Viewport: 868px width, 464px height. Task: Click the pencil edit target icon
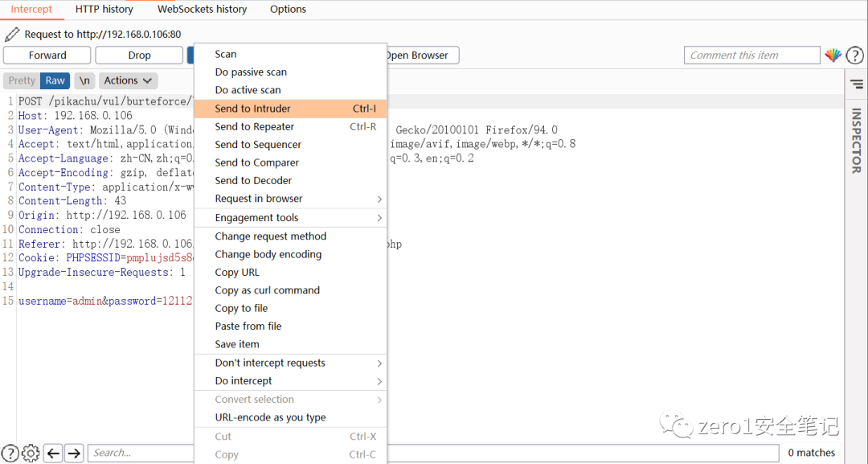pos(11,35)
